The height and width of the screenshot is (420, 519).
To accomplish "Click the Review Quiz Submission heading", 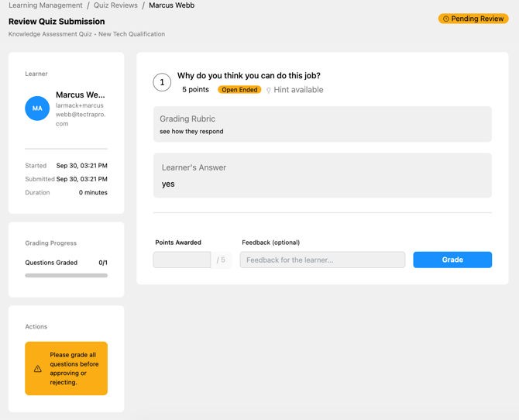I will [x=57, y=22].
